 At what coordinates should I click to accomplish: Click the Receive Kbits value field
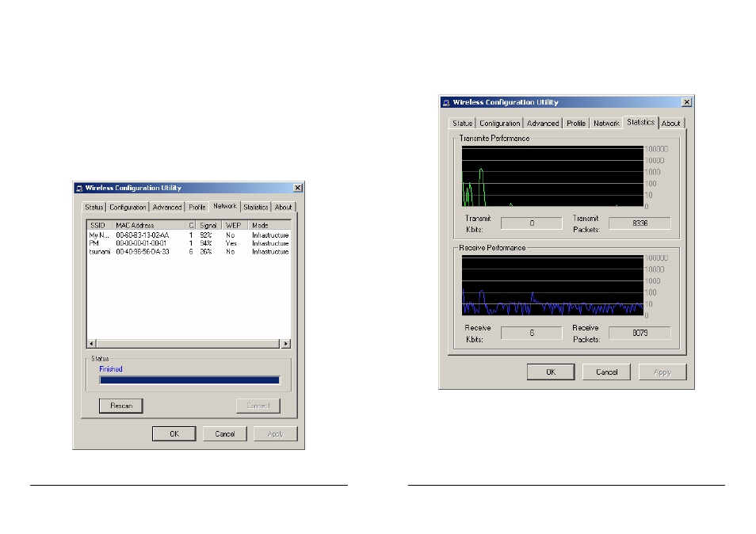(531, 333)
